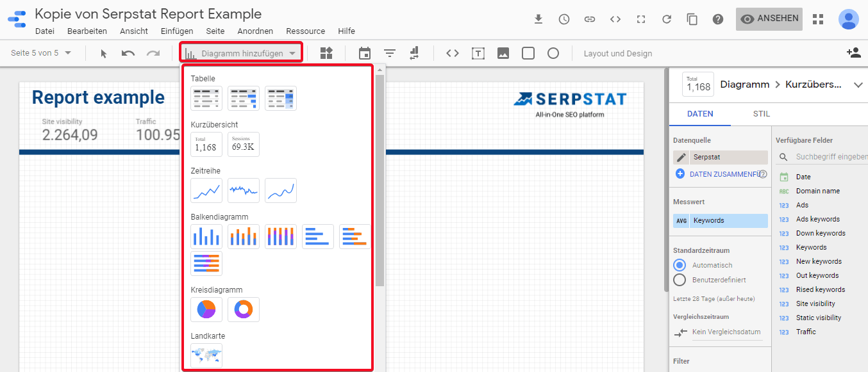Open the Bearbeiten menu
This screenshot has width=868, height=372.
pos(87,31)
